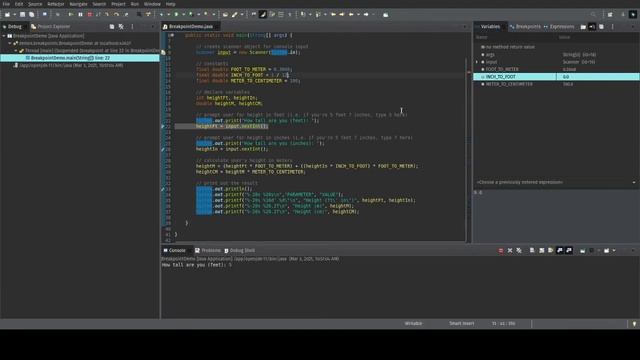
Task: Toggle Show Type Names in Variables view
Action: point(583,27)
